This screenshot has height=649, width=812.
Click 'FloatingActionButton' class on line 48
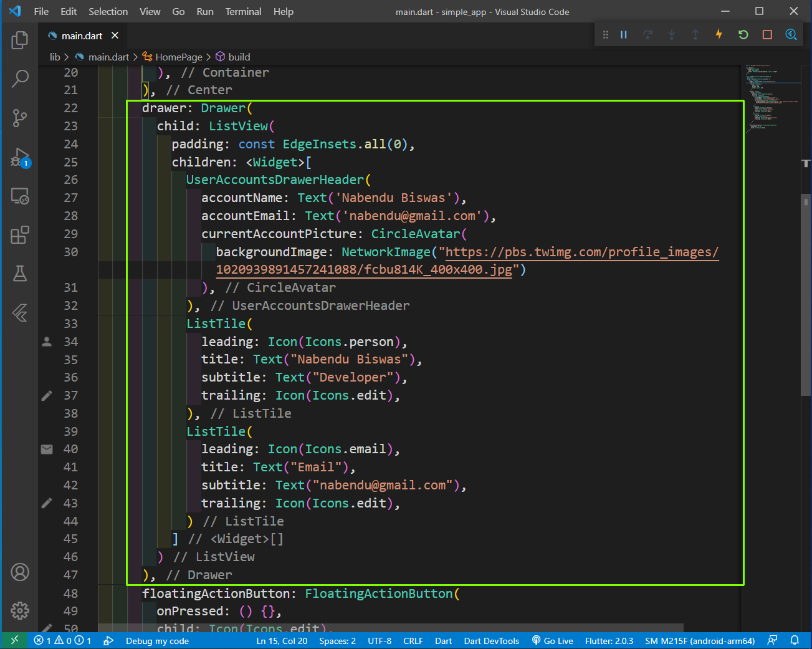[x=378, y=594]
